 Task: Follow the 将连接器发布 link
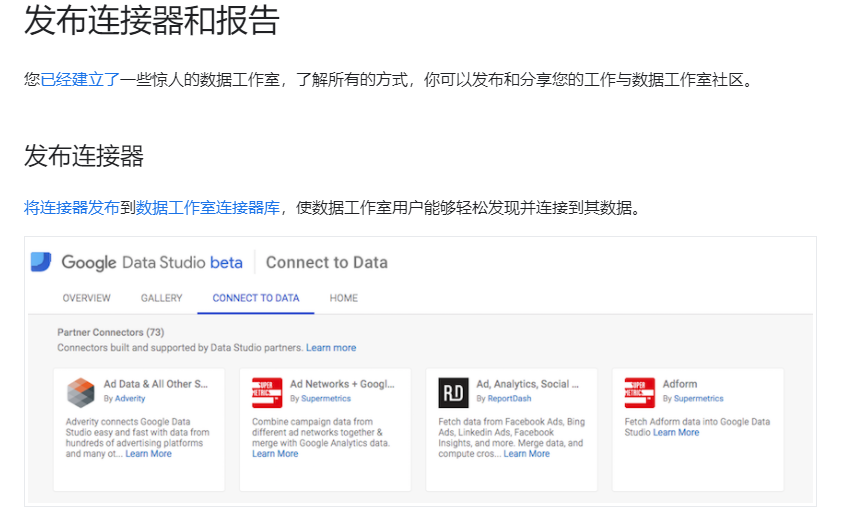tap(72, 208)
